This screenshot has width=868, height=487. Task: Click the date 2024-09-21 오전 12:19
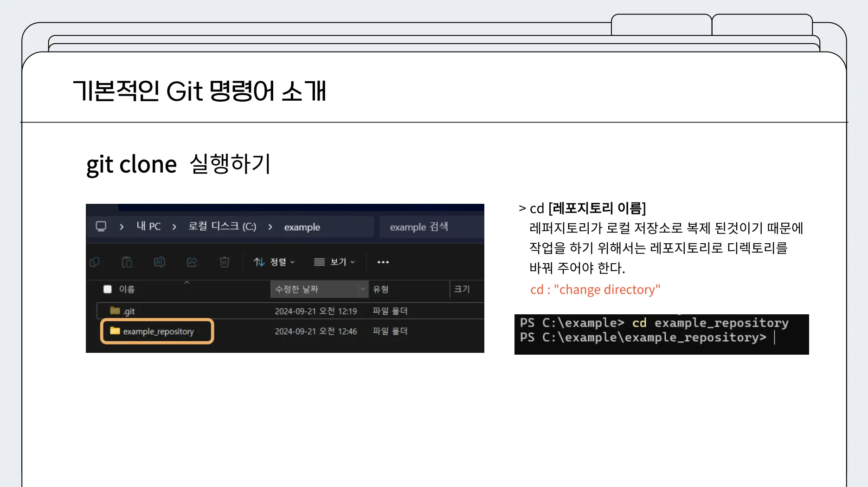pyautogui.click(x=316, y=311)
